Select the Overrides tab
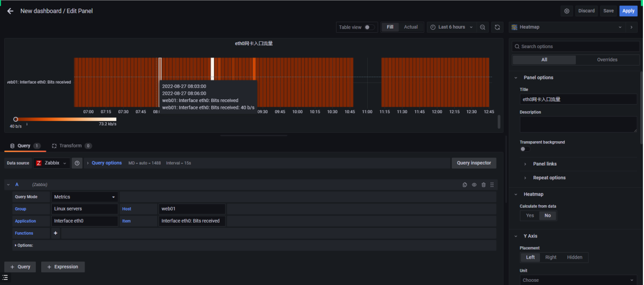Image resolution: width=644 pixels, height=285 pixels. pos(607,60)
